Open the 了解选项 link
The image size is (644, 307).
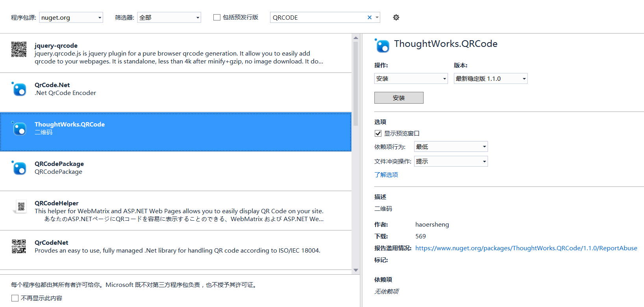click(x=386, y=175)
